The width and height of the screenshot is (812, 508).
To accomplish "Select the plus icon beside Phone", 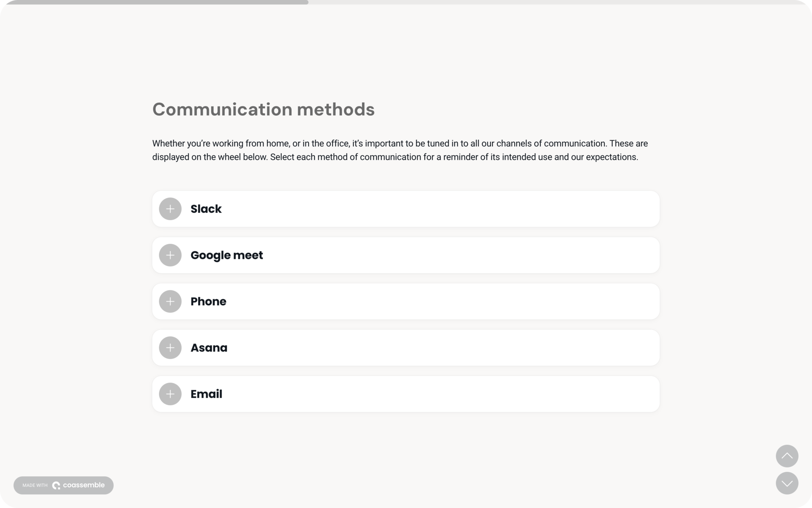I will tap(170, 301).
